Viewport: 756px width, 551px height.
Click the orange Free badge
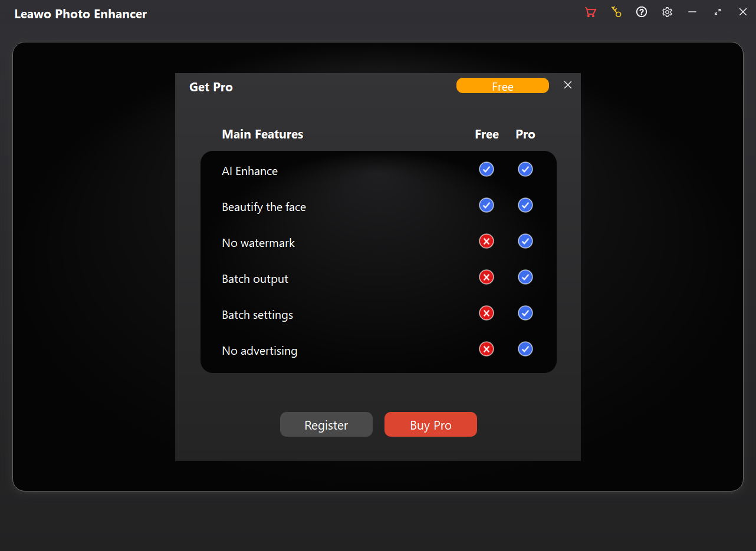[x=502, y=86]
